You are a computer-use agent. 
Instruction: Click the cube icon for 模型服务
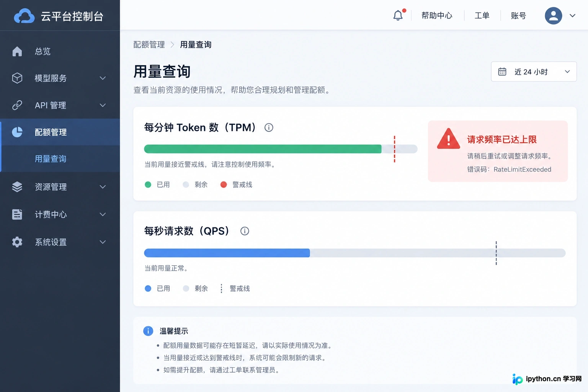(17, 78)
